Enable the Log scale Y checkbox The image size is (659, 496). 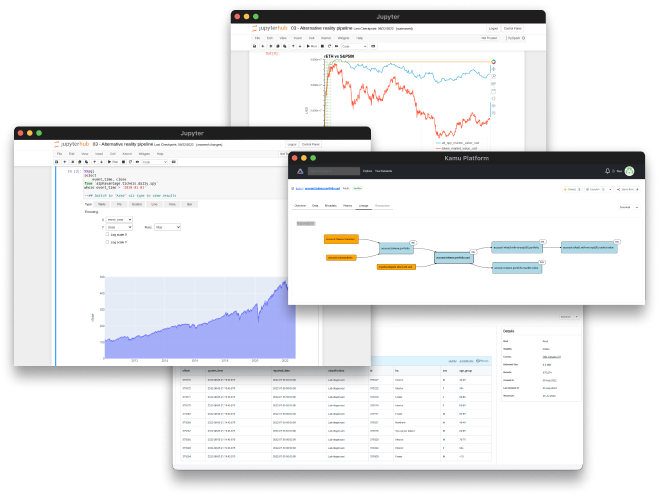tap(107, 242)
